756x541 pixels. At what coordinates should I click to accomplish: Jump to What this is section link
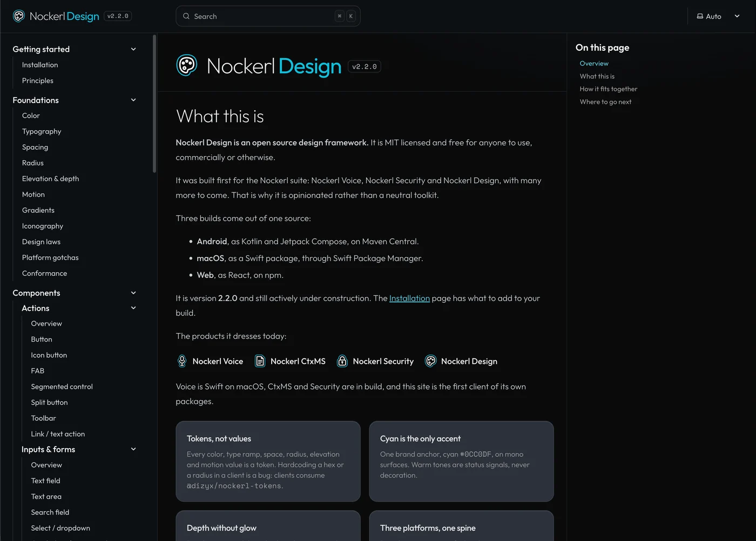(x=597, y=76)
